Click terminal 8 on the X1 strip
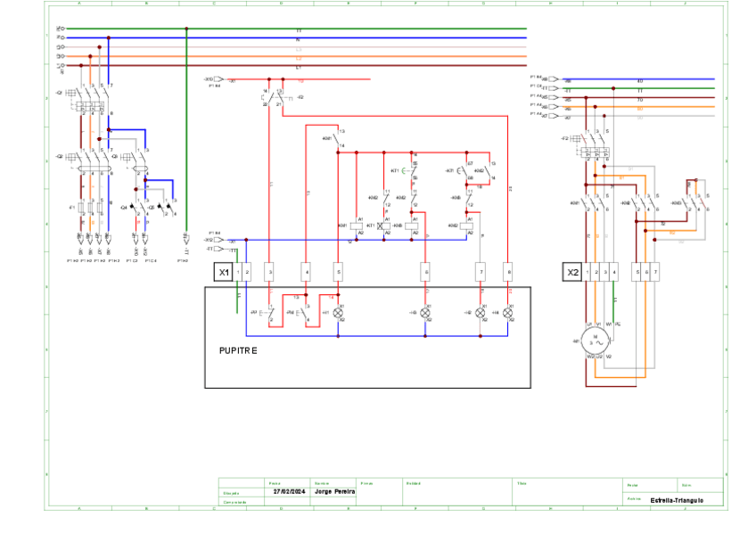This screenshot has width=756, height=534. (x=508, y=271)
